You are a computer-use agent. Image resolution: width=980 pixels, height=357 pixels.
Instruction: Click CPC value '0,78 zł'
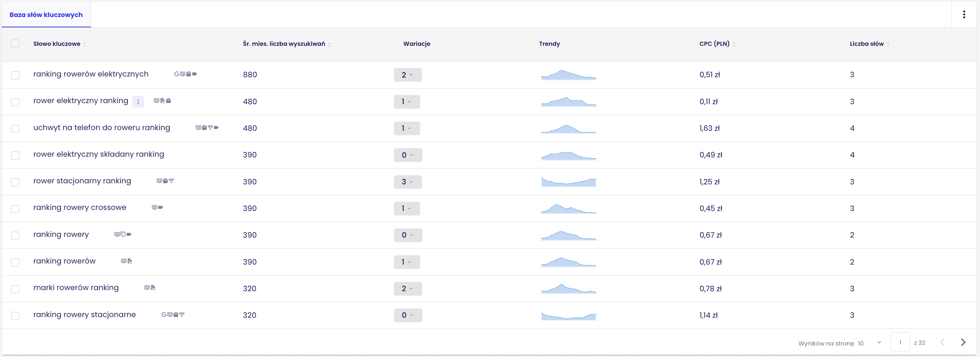[710, 289]
